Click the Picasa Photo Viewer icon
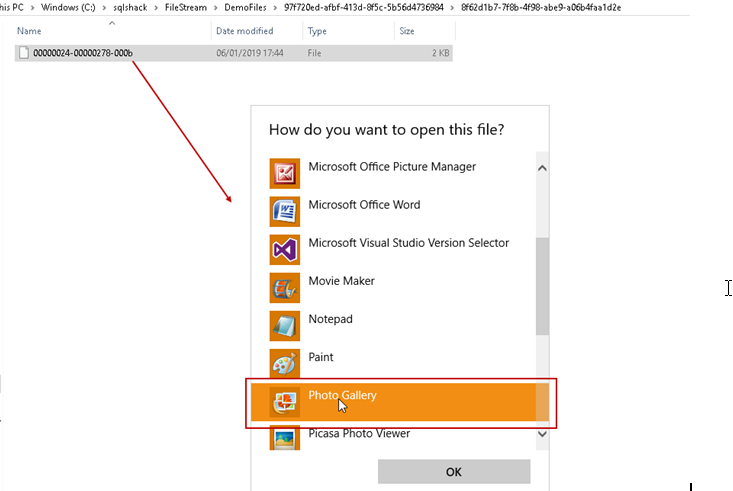The height and width of the screenshot is (491, 733). [285, 438]
